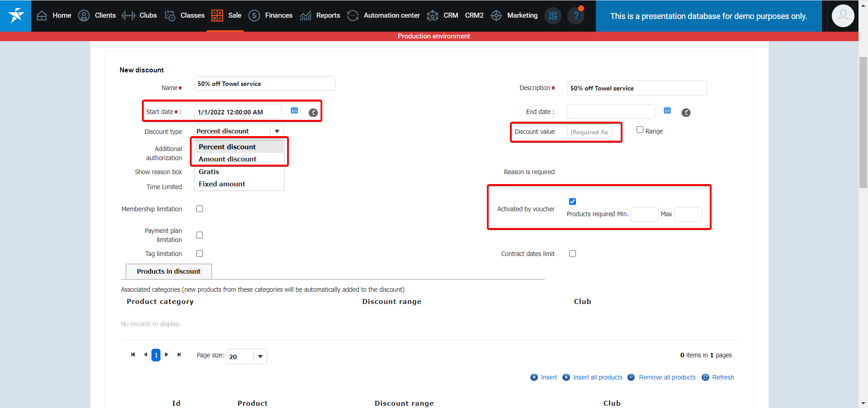Click the arrow icon beside Start date

(313, 113)
